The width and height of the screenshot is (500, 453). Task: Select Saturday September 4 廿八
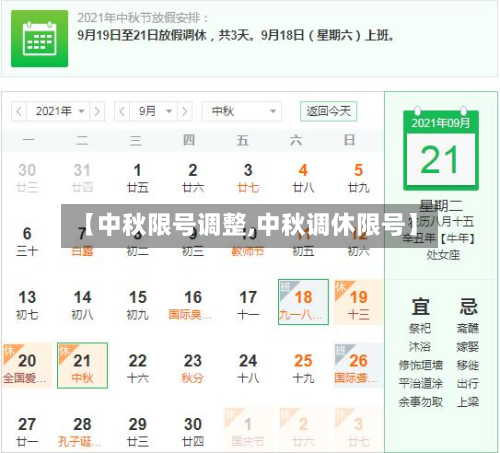tap(303, 178)
